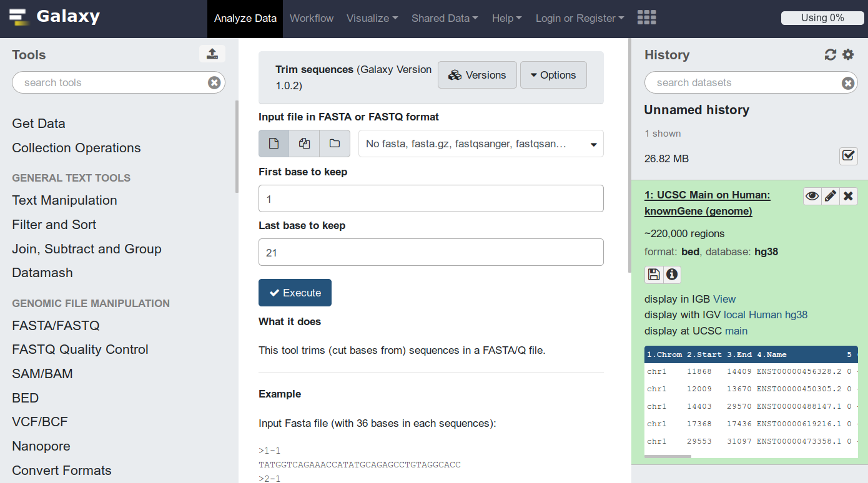This screenshot has height=483, width=868.
Task: Open the Versions button
Action: pyautogui.click(x=477, y=75)
